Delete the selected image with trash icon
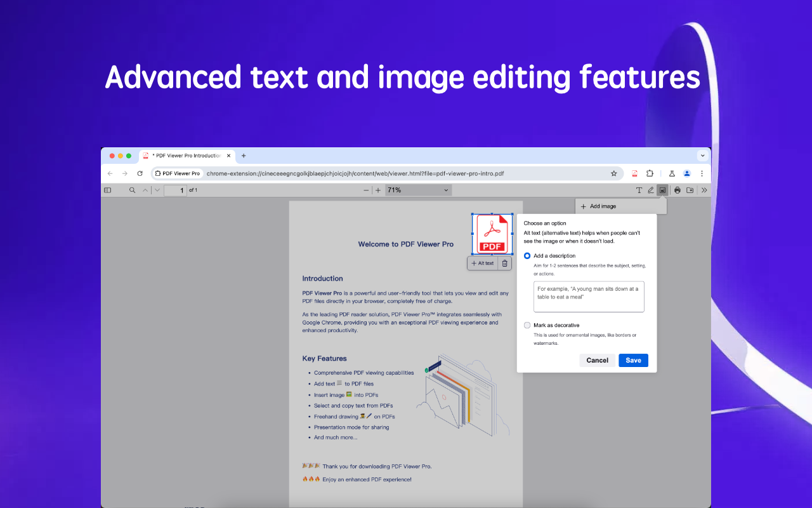 click(x=505, y=263)
